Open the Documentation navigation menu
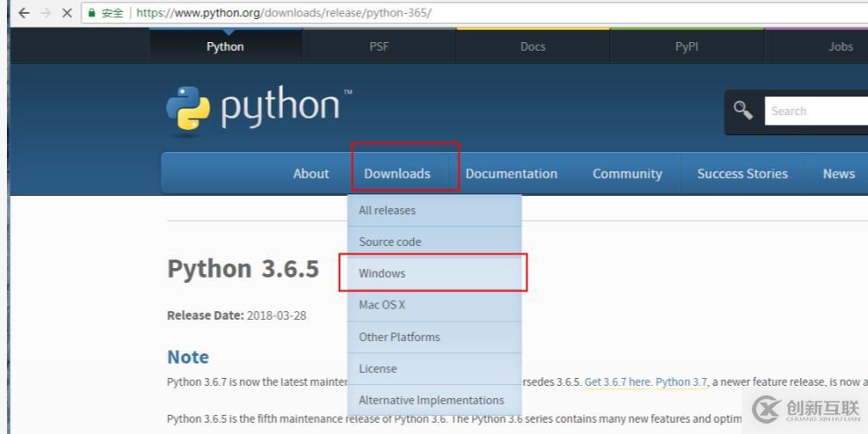Viewport: 868px width, 434px height. click(x=511, y=174)
